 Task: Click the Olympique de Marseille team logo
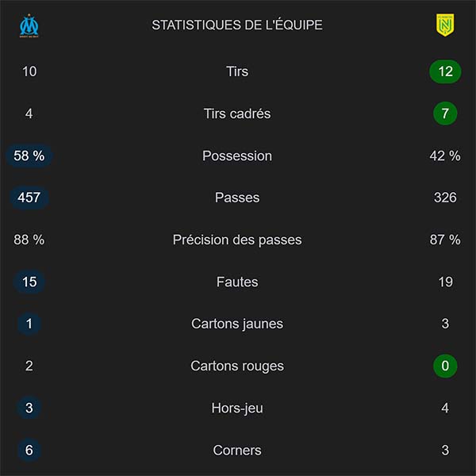(29, 26)
